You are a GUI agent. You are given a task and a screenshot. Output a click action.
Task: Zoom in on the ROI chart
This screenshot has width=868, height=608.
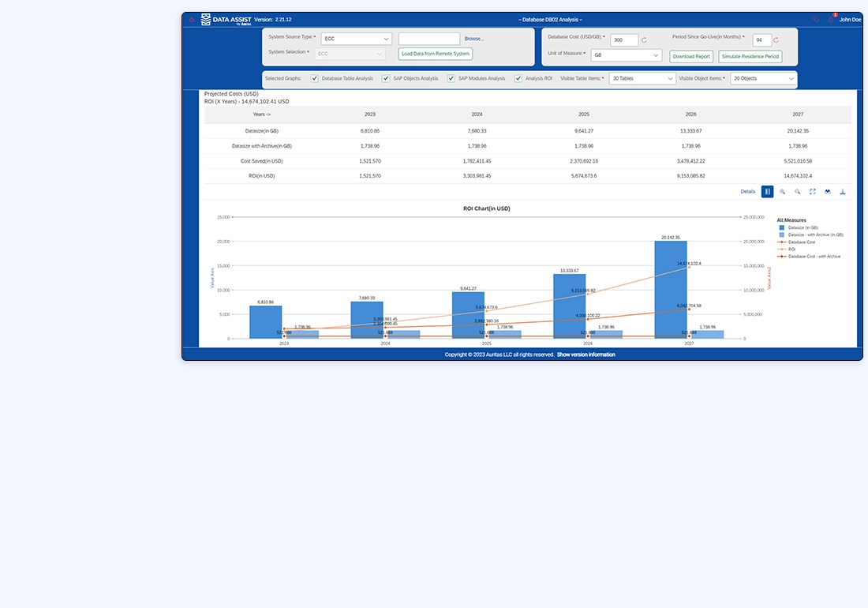pos(782,192)
